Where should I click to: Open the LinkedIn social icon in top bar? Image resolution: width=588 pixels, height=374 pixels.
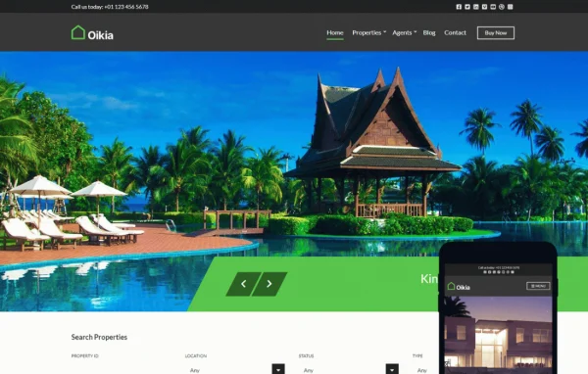[476, 7]
